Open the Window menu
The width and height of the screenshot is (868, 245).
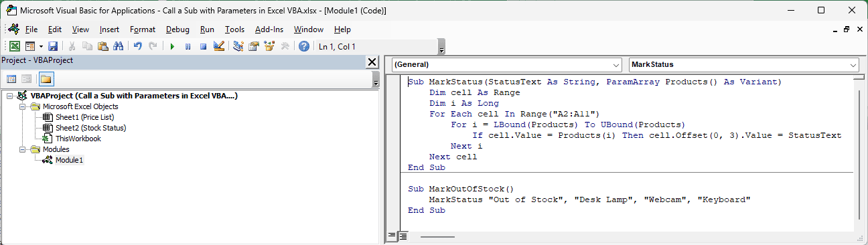(x=309, y=29)
